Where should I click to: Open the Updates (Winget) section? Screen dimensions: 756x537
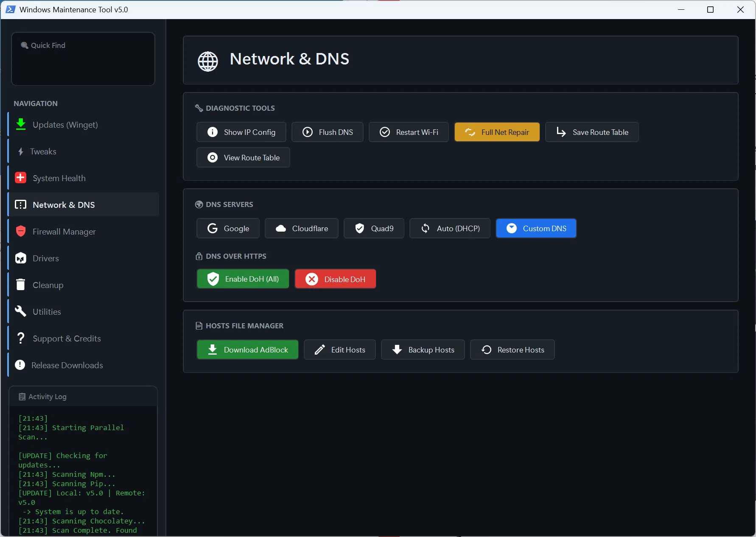coord(65,125)
